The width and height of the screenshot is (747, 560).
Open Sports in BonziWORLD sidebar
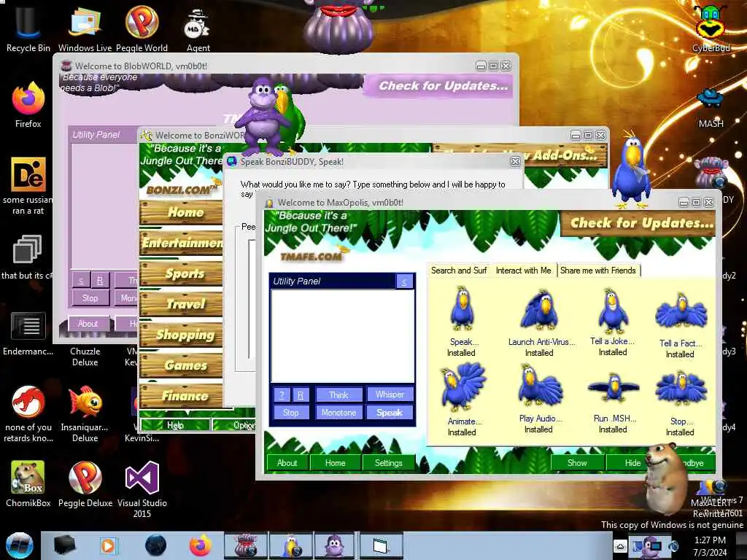coord(181,274)
